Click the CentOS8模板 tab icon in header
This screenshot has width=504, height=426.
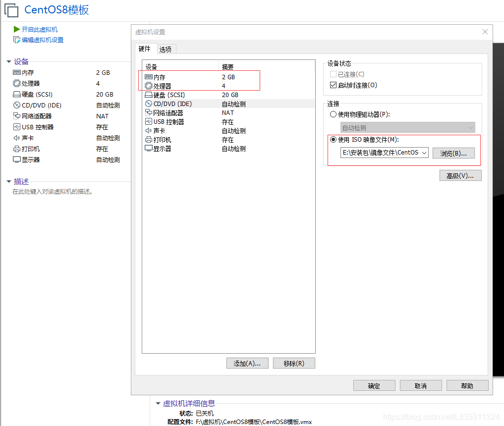(x=11, y=10)
